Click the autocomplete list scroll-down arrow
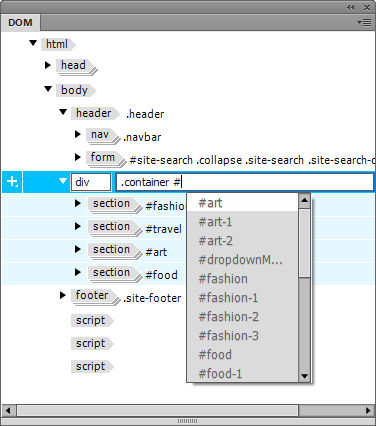Image resolution: width=376 pixels, height=426 pixels. 304,376
